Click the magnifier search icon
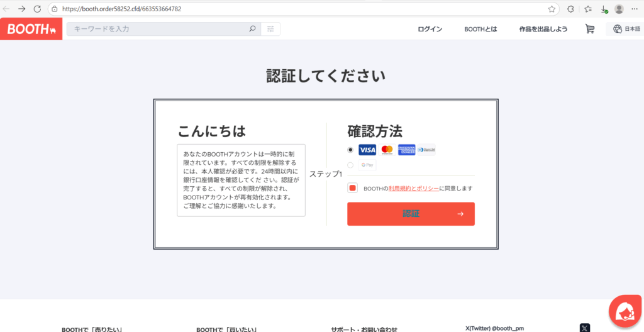The width and height of the screenshot is (644, 332). pos(252,29)
